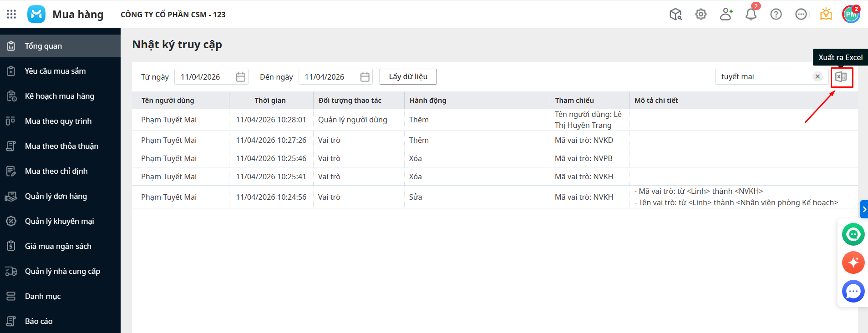This screenshot has width=868, height=333.
Task: Open the app launcher grid icon
Action: pyautogui.click(x=11, y=15)
